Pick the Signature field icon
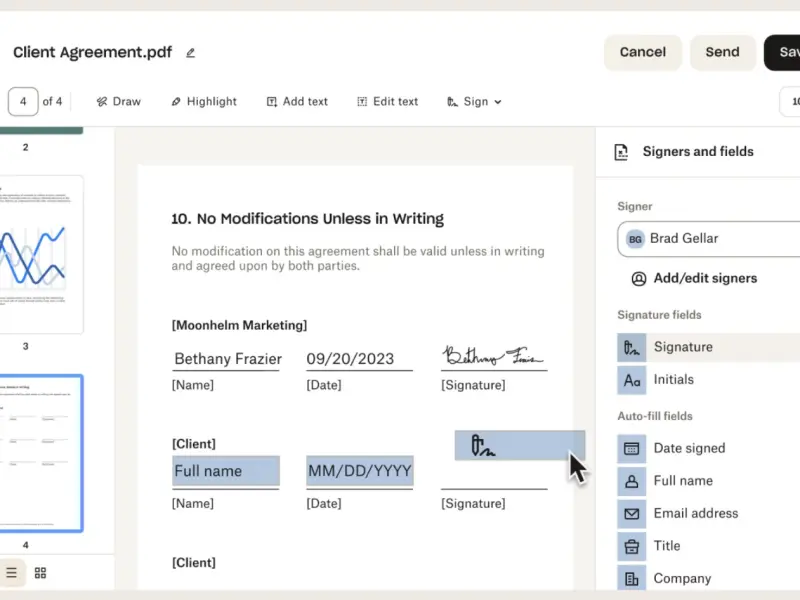 click(x=632, y=347)
